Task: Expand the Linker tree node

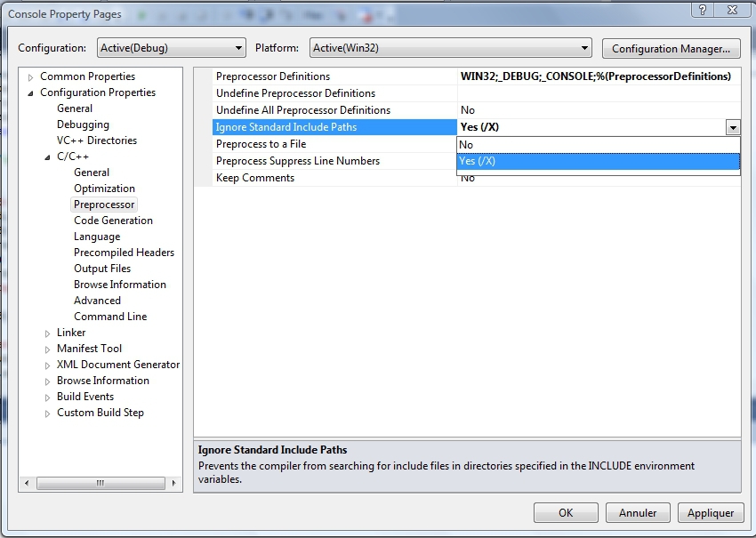Action: [48, 333]
